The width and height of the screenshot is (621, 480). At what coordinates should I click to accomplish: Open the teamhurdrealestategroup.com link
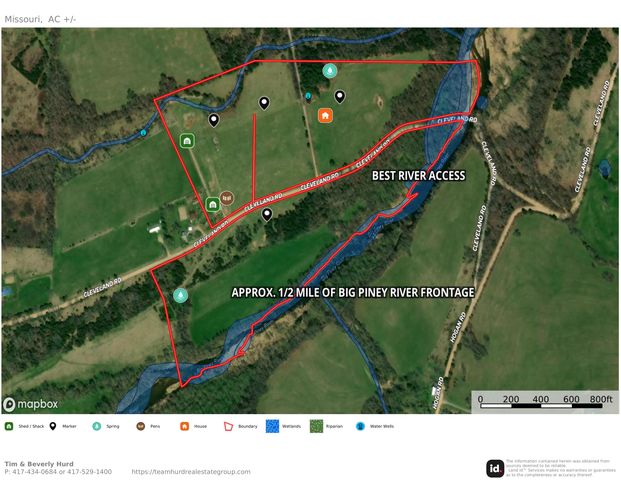[191, 472]
